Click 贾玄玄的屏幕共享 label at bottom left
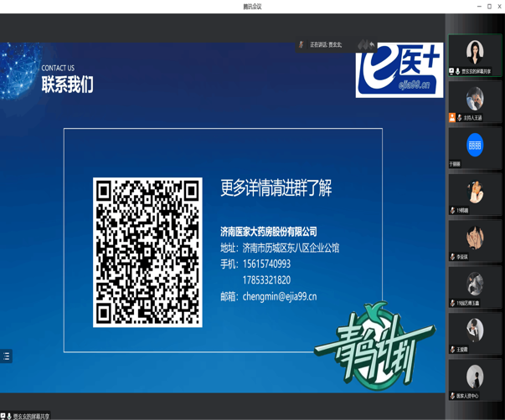 coord(31,416)
